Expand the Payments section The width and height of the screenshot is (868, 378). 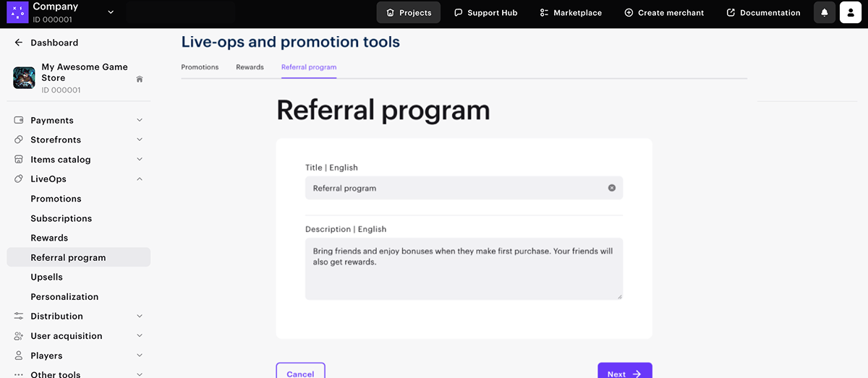140,120
